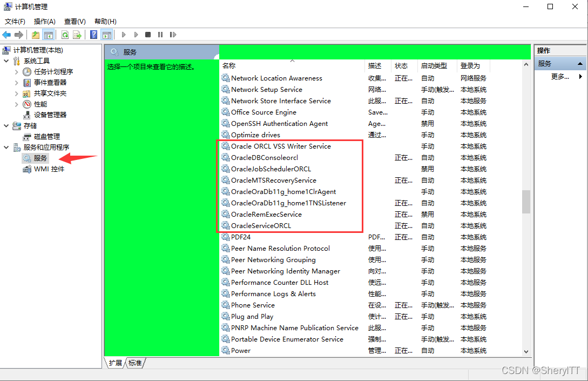Expand the 事件查看器 node arrow
588x381 pixels.
click(17, 83)
